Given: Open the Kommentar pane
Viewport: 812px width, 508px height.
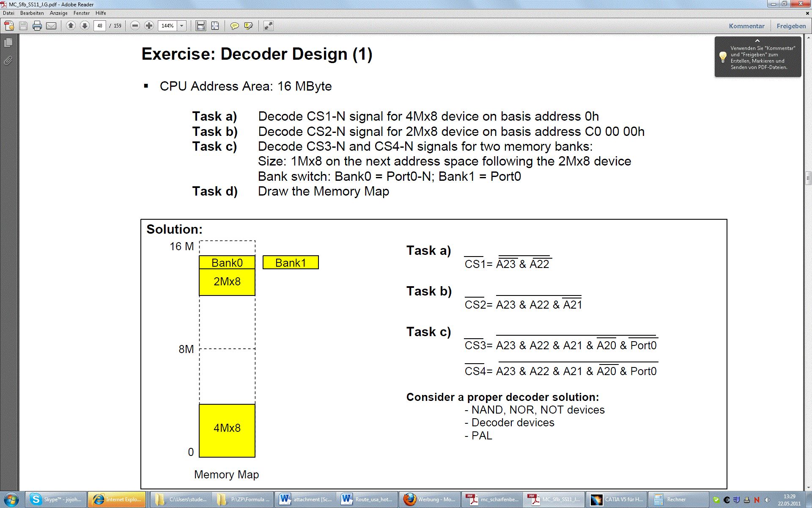Looking at the screenshot, I should click(x=746, y=26).
